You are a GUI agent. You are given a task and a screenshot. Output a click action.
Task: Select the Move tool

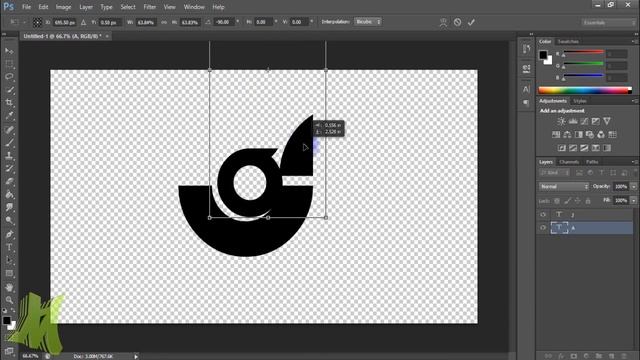point(9,51)
